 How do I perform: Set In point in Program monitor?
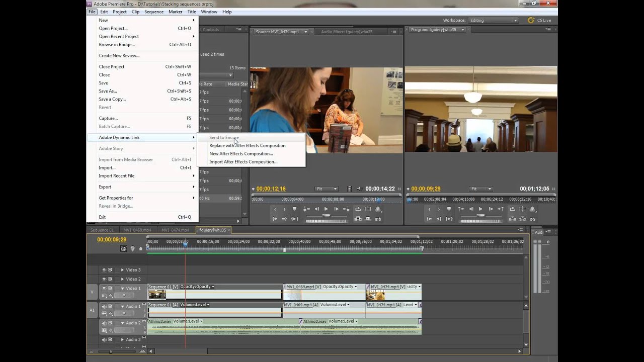pos(429,209)
